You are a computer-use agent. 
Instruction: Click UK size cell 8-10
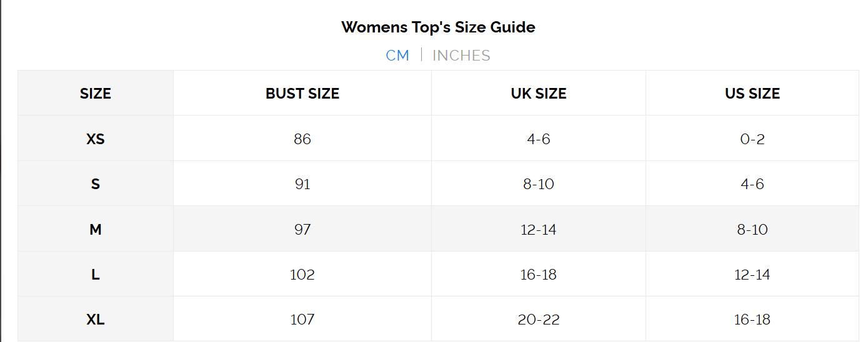pos(538,184)
